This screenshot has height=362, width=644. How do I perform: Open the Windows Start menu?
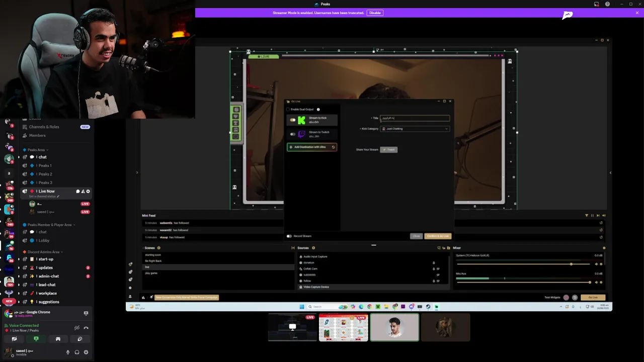click(302, 307)
